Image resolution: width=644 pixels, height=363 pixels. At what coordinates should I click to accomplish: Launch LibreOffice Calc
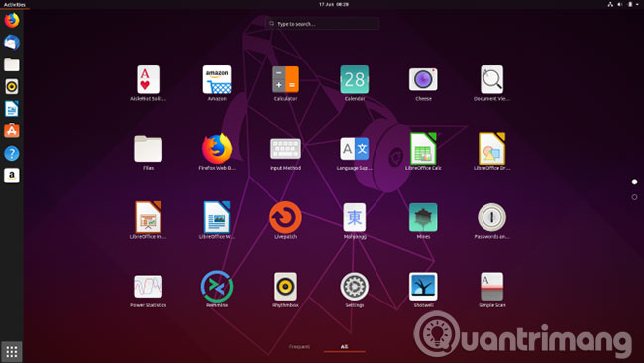[423, 149]
